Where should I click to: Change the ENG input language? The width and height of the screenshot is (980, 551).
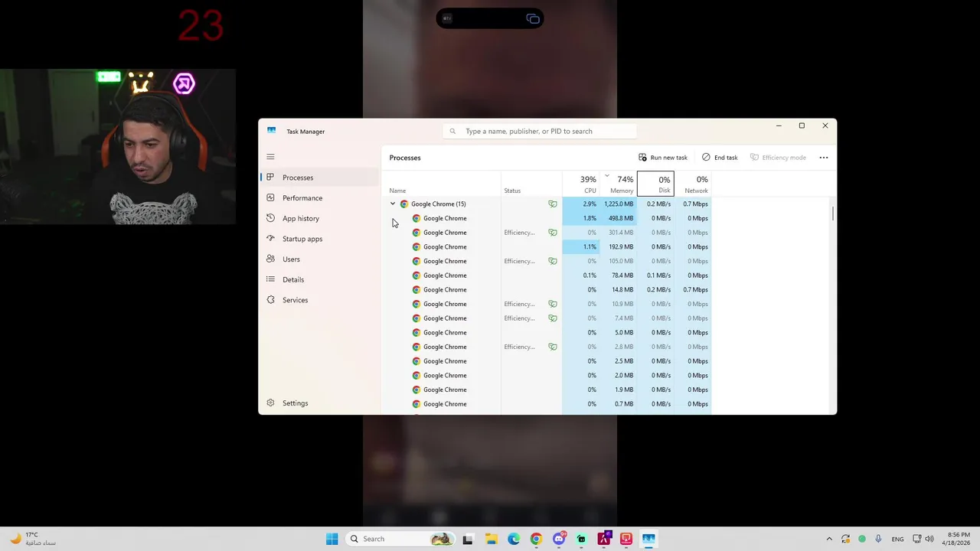tap(897, 539)
